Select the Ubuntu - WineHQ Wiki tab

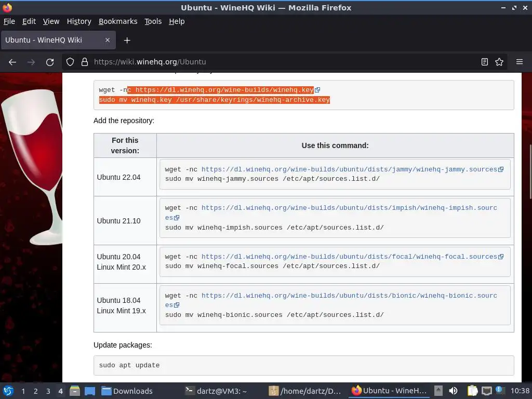pyautogui.click(x=58, y=40)
